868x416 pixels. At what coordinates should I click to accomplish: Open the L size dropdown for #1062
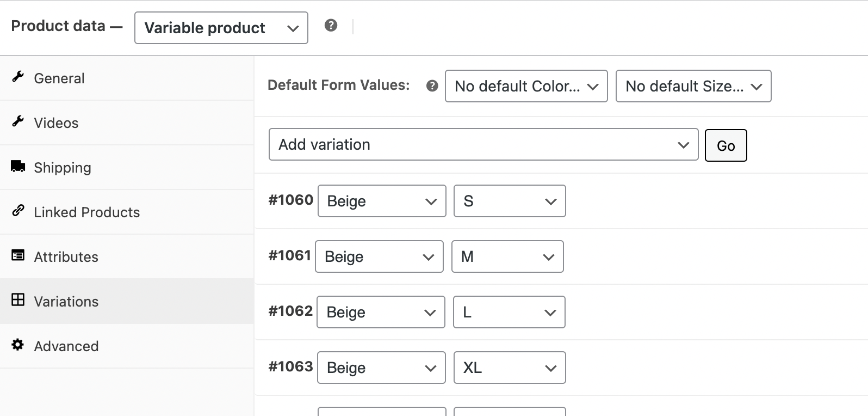[509, 312]
